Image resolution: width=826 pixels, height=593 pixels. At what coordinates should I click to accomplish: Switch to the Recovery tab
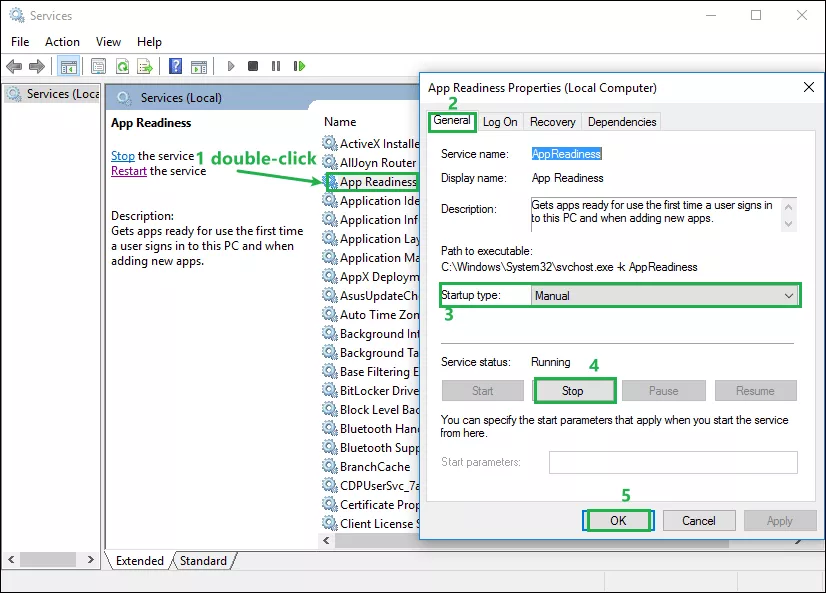(x=553, y=122)
